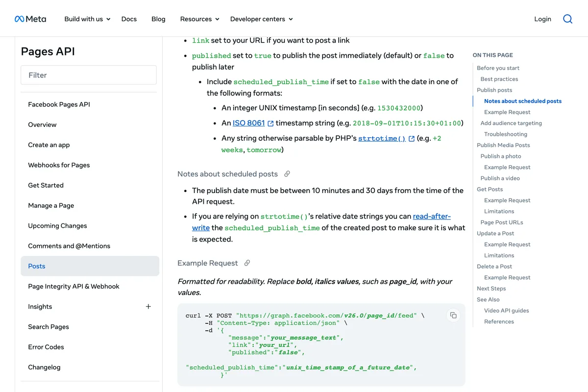Open the Developer centers dropdown

pyautogui.click(x=261, y=19)
